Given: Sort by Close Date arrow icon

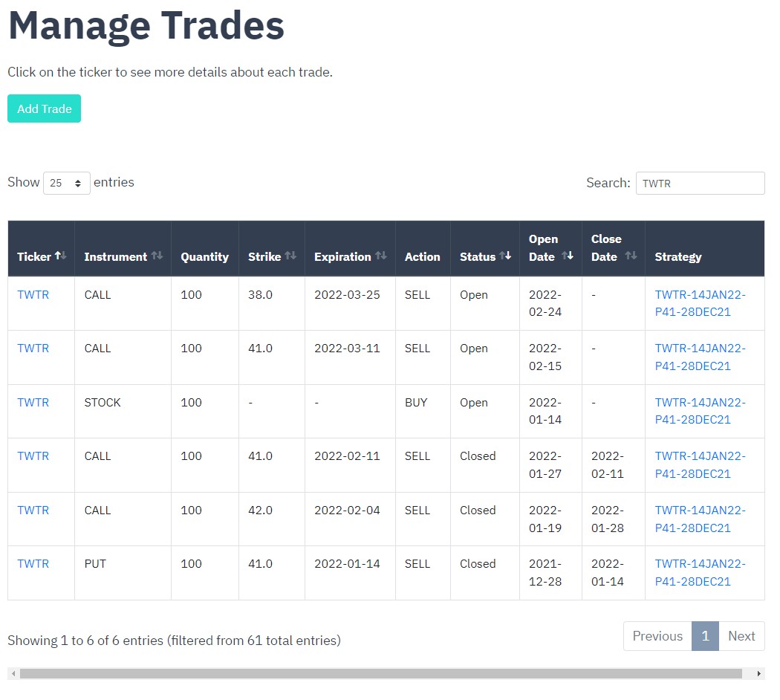Looking at the screenshot, I should point(631,256).
